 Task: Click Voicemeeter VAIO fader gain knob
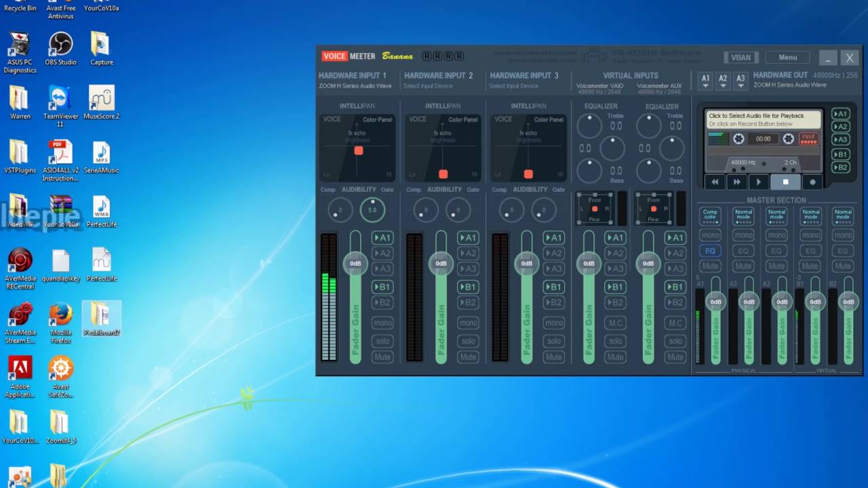point(589,263)
